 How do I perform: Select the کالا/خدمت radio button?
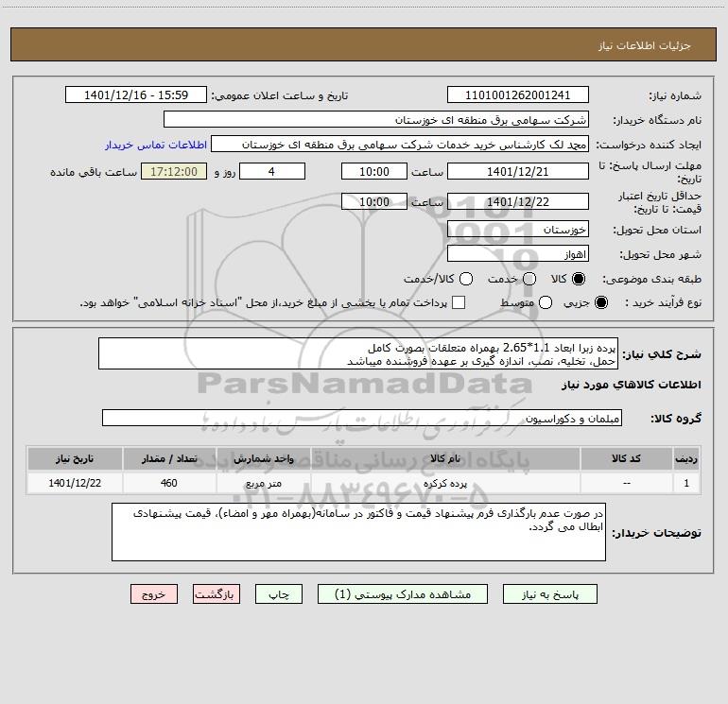[x=466, y=279]
